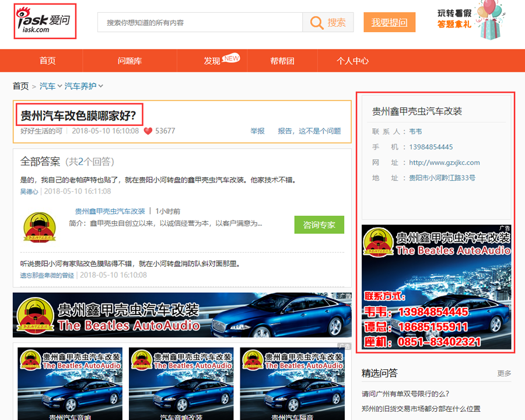
Task: Click 更多 next to 精选问答
Action: (504, 373)
